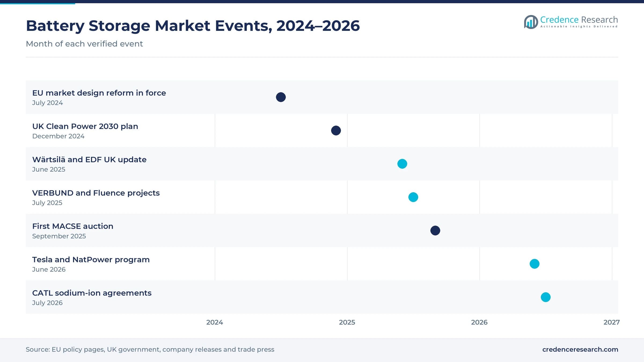644x362 pixels.
Task: Click the VERBUND and Fluence projects label
Action: (96, 193)
